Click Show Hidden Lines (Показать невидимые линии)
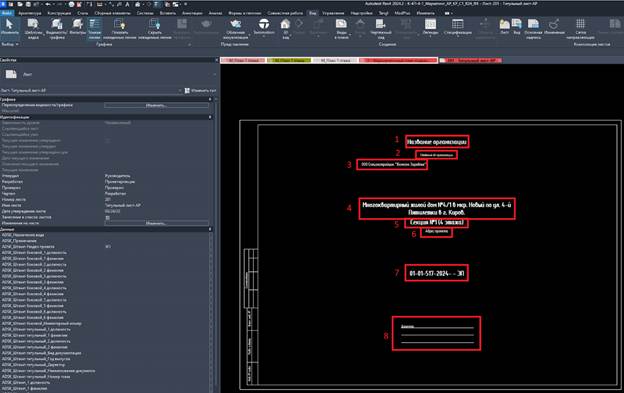The image size is (624, 393). (x=120, y=29)
